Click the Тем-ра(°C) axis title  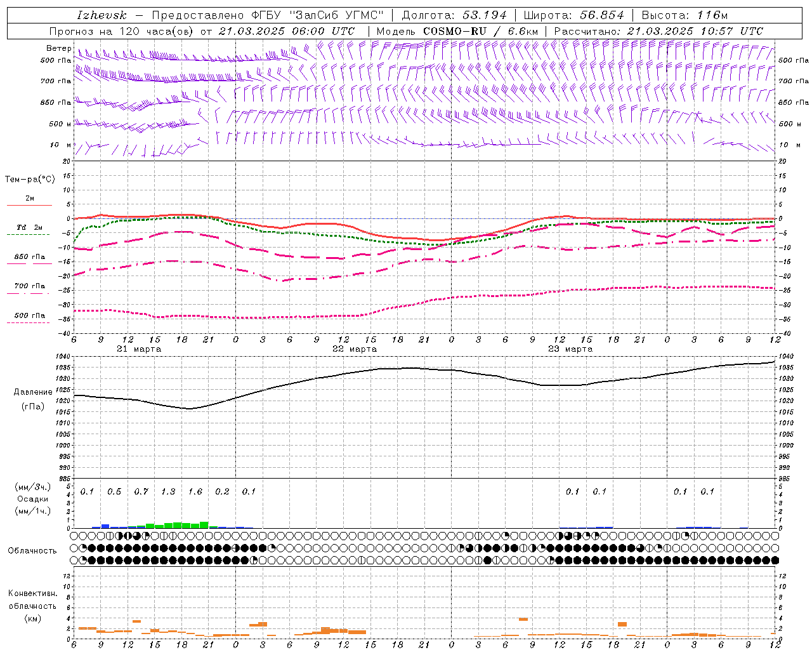click(30, 180)
